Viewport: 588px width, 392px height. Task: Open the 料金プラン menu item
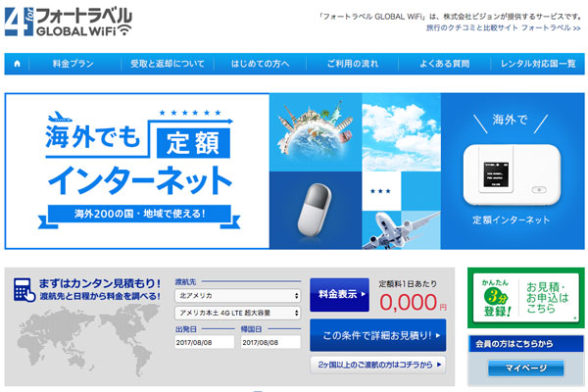[73, 64]
